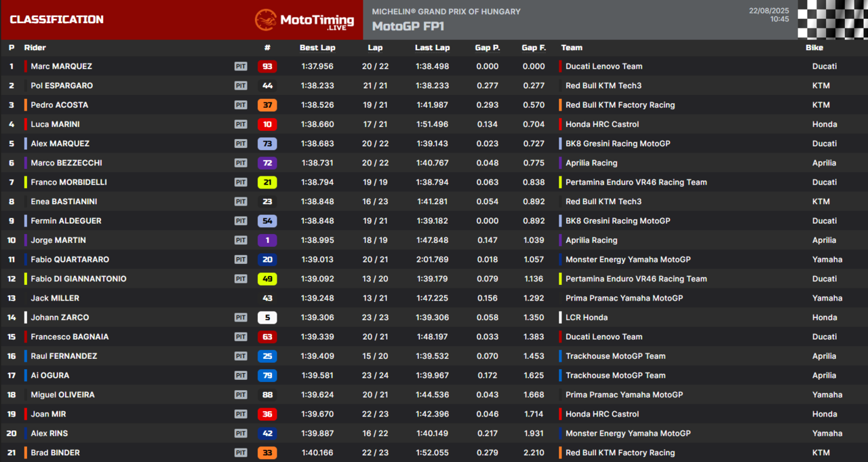Click the Bike column header
Screen dimensions: 868x462
tap(814, 47)
